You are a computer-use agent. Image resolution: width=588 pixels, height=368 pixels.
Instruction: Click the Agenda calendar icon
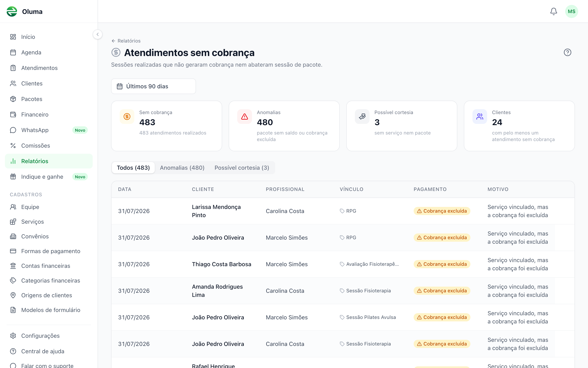point(13,52)
